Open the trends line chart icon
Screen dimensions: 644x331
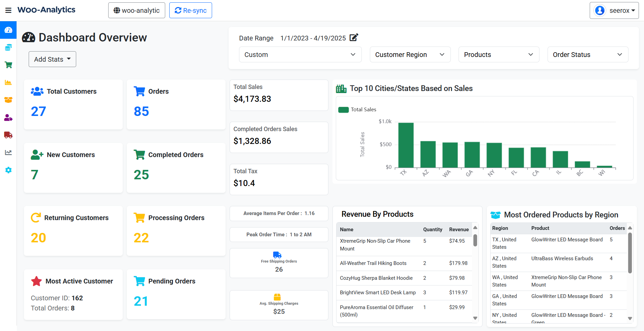pos(8,153)
